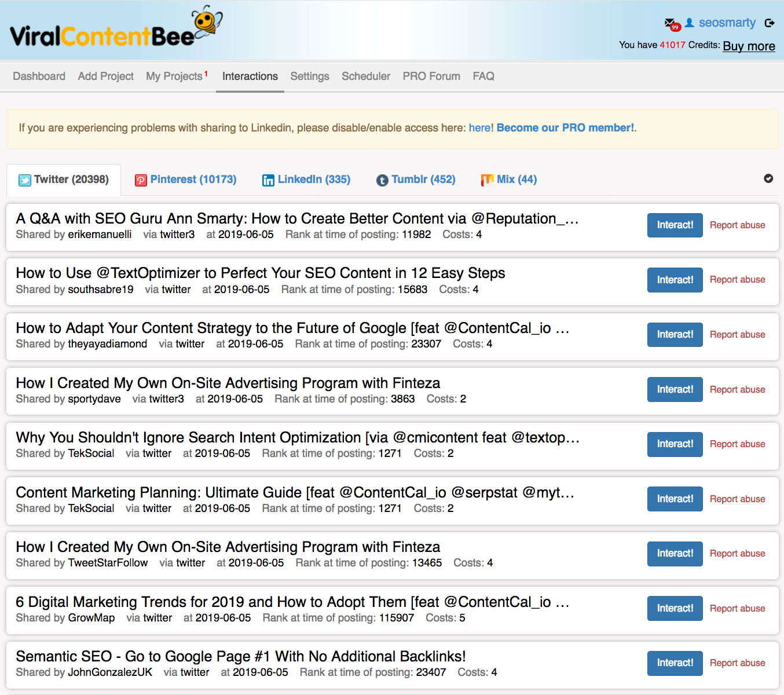Viewport: 784px width, 695px height.
Task: Report abuse on the TweetStarFollow post
Action: [737, 554]
